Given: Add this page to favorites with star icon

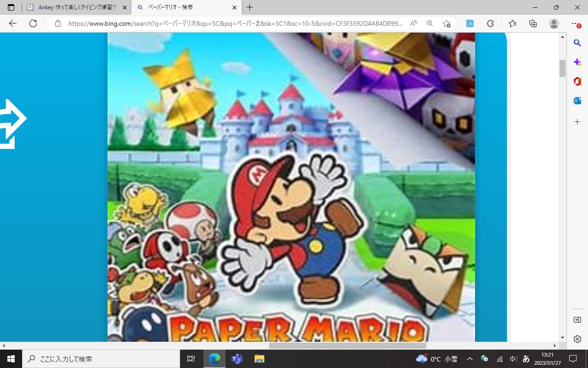Looking at the screenshot, I should pyautogui.click(x=447, y=23).
